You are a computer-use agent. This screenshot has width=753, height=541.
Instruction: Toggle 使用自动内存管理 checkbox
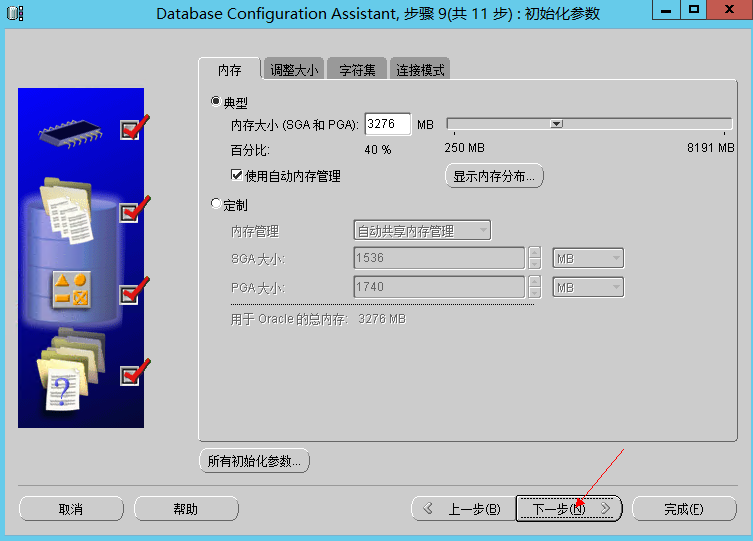click(x=237, y=176)
